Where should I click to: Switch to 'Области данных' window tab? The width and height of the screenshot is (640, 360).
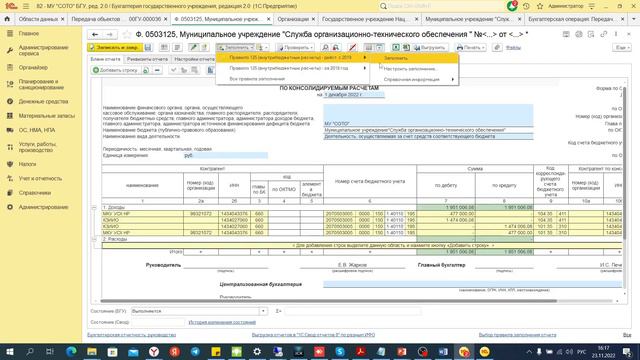[x=38, y=19]
